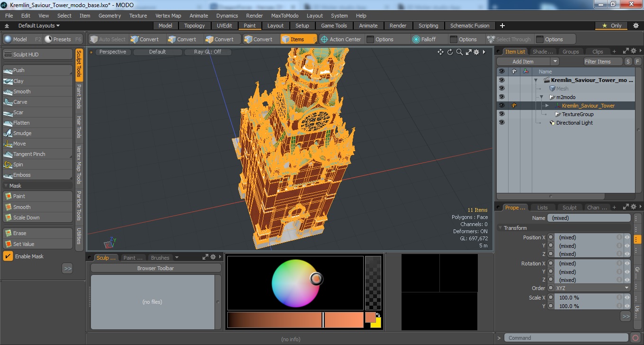This screenshot has width=644, height=345.
Task: Select the Move sculpt tool
Action: point(37,144)
